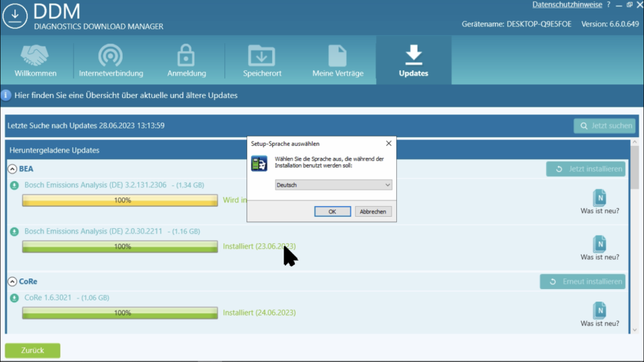Collapse the BEA group

pyautogui.click(x=13, y=168)
